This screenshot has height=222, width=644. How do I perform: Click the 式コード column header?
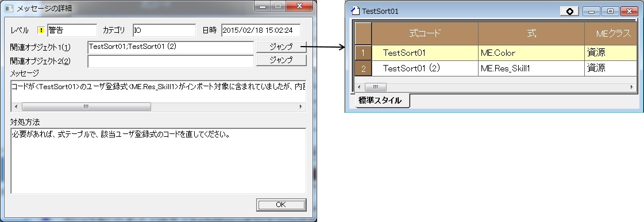tap(425, 34)
